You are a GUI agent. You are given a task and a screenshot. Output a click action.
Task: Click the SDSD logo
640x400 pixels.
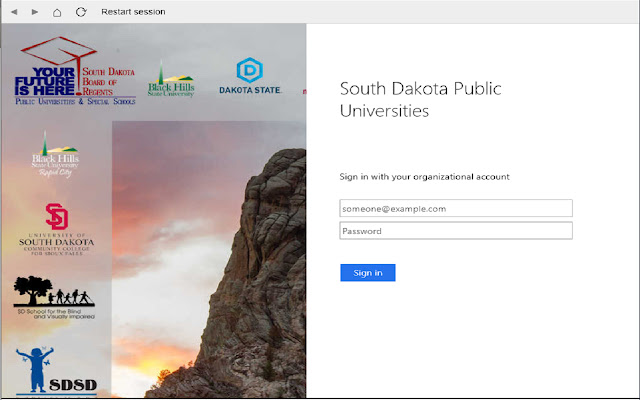click(x=56, y=371)
